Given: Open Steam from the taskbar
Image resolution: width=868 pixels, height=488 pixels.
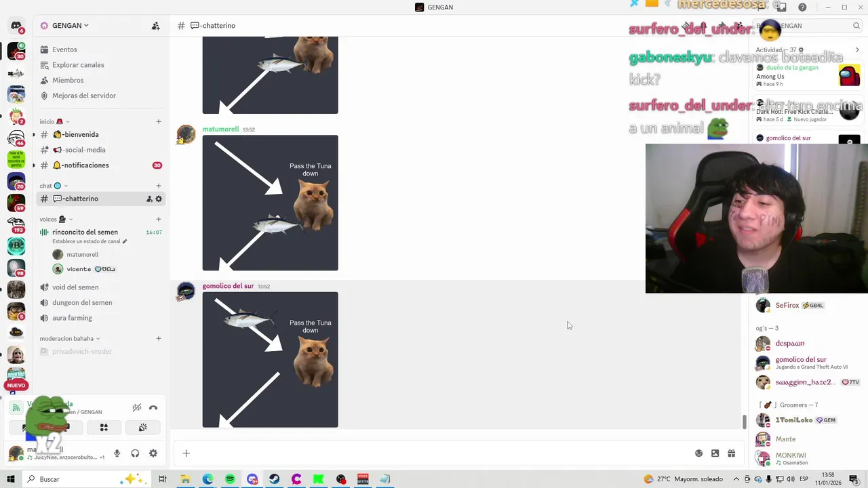Looking at the screenshot, I should point(274,479).
